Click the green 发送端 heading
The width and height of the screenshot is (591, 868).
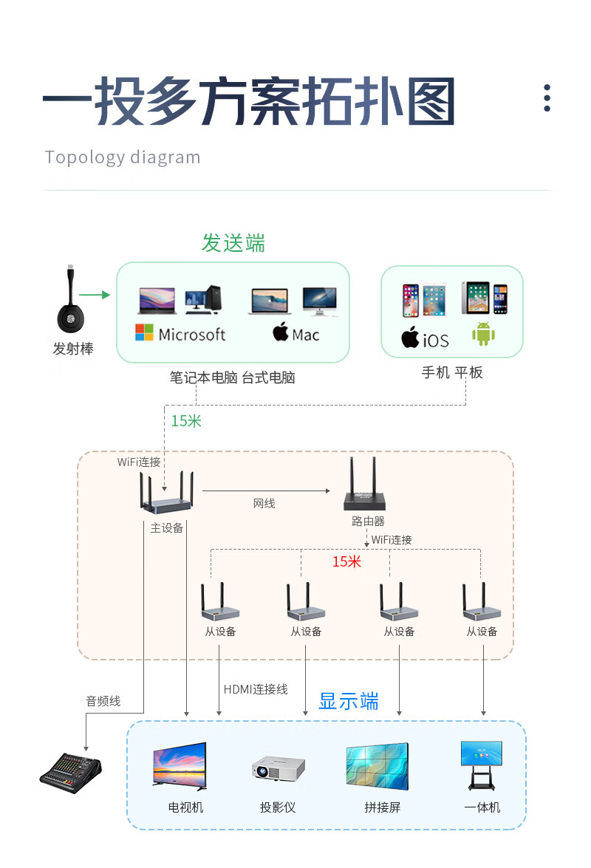click(x=233, y=243)
